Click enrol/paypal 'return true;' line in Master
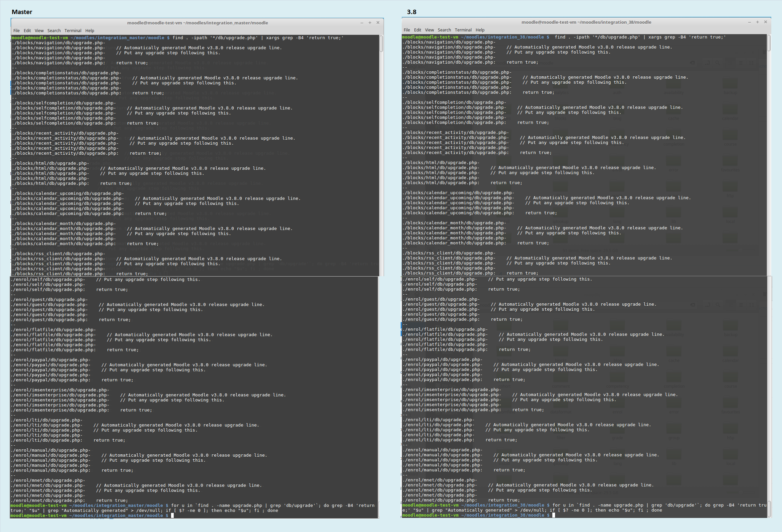This screenshot has height=532, width=782. [72, 380]
